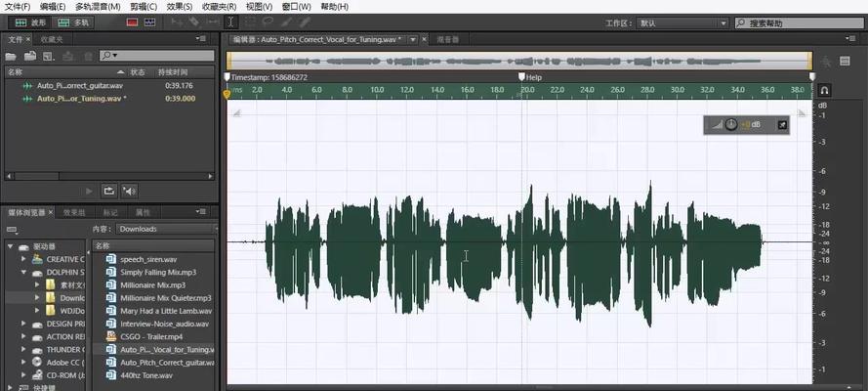Click the New File icon in Files panel
This screenshot has height=391, width=868.
click(x=49, y=56)
